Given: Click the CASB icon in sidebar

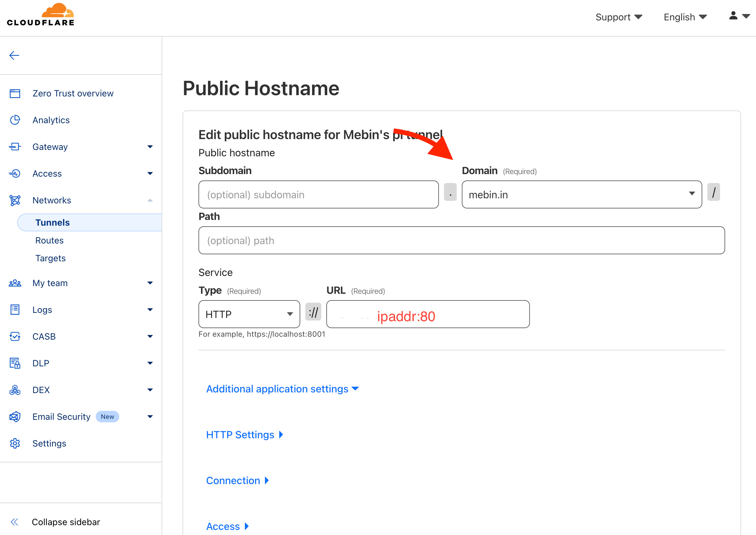Looking at the screenshot, I should (15, 336).
